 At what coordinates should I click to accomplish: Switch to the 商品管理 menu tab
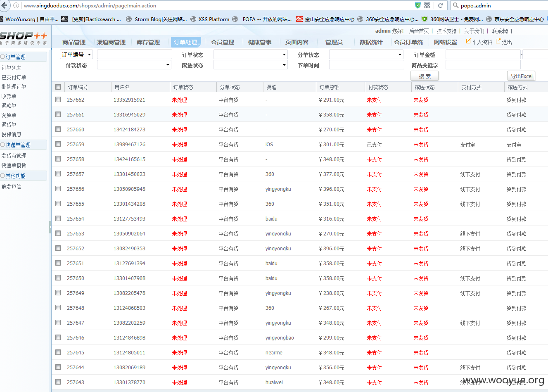[x=74, y=42]
